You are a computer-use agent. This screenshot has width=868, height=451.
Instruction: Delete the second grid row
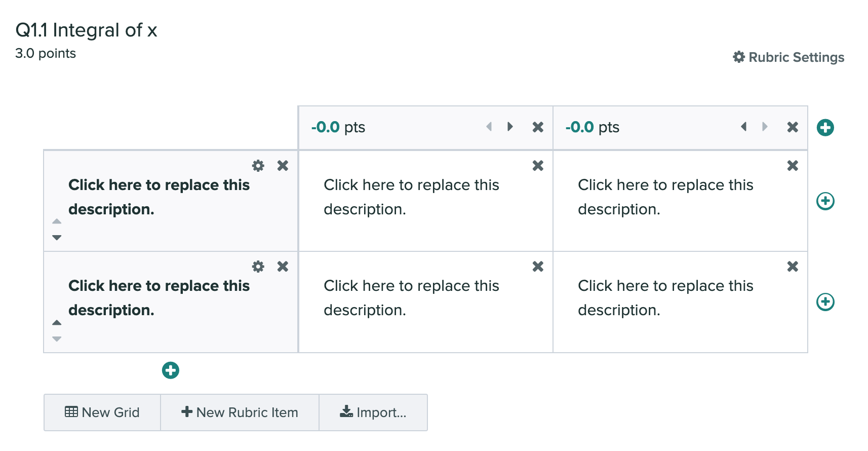click(x=283, y=267)
